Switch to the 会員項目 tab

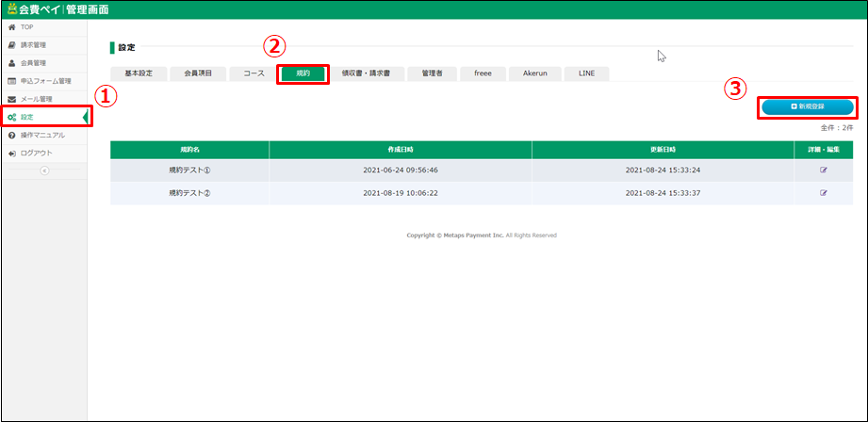tap(197, 74)
